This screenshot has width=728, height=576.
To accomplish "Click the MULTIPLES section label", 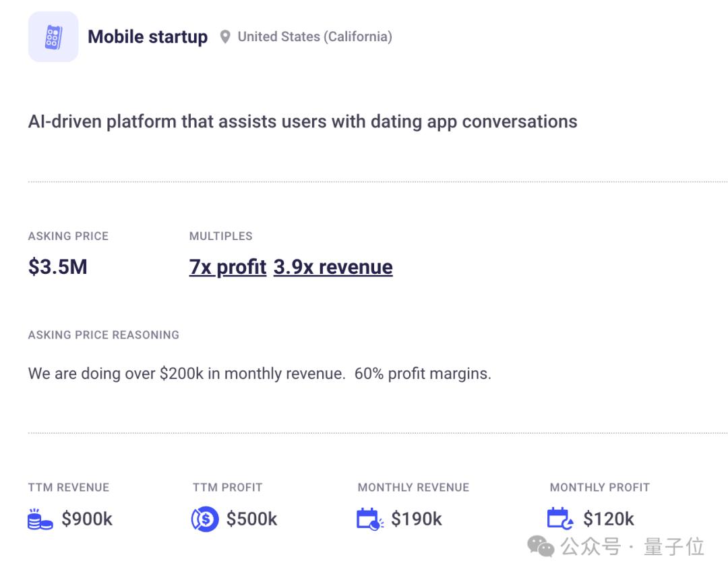I will tap(221, 236).
